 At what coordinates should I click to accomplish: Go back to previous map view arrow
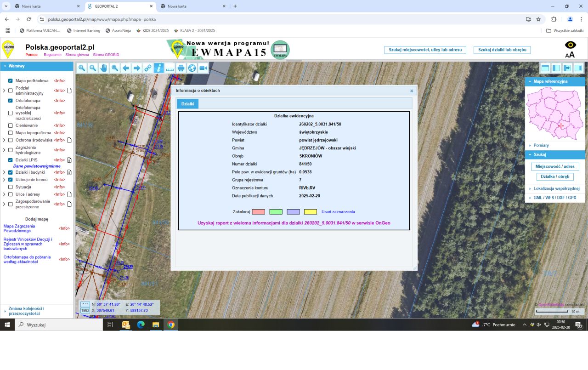(x=126, y=68)
